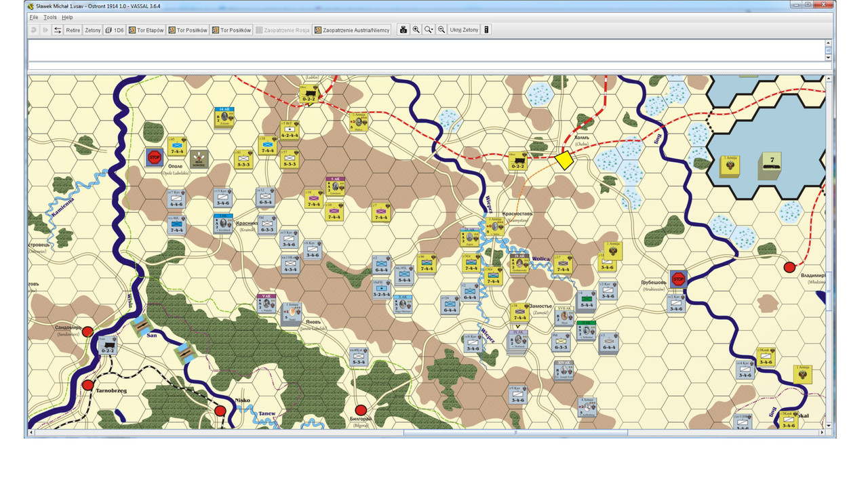Select the STOP marker at Hrubieszów
868x488 pixels.
[x=678, y=279]
